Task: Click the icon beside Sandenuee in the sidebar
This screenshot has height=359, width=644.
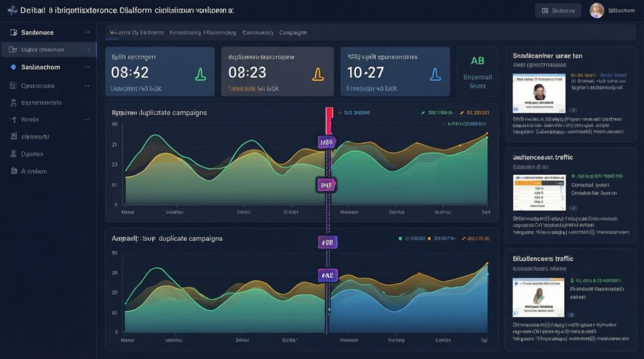Action: click(x=13, y=32)
